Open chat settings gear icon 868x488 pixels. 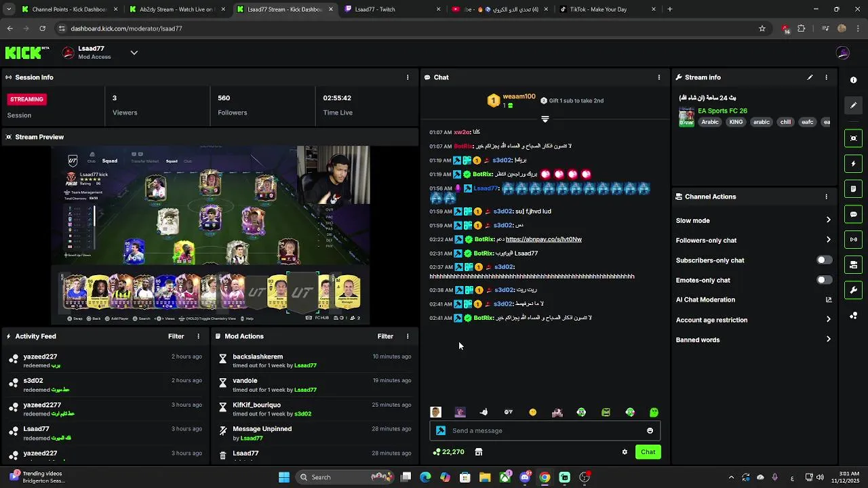pos(625,452)
